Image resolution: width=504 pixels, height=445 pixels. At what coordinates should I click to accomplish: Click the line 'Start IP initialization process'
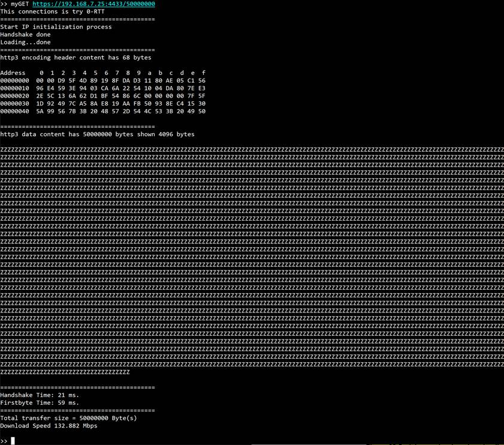(x=56, y=27)
